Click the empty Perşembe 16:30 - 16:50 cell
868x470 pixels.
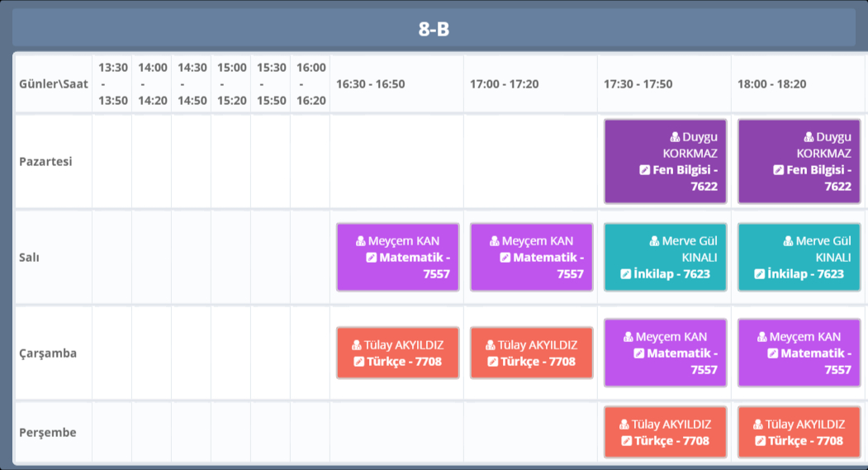click(396, 432)
